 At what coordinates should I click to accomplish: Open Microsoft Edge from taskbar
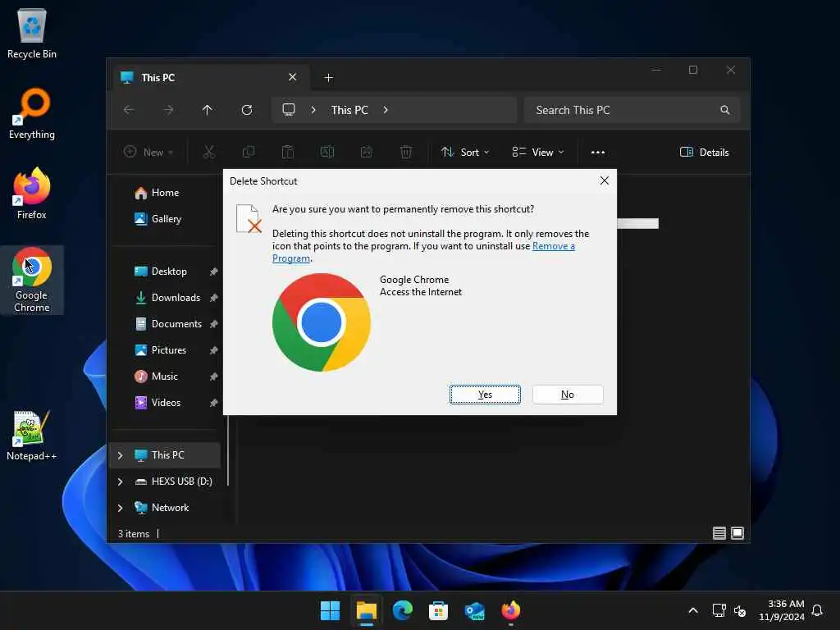point(402,610)
